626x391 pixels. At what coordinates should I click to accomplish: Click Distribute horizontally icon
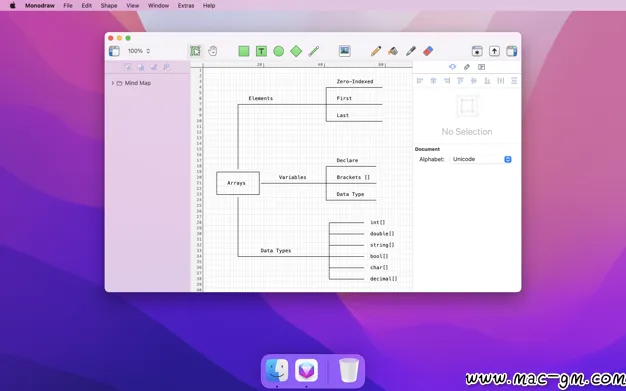tap(501, 81)
